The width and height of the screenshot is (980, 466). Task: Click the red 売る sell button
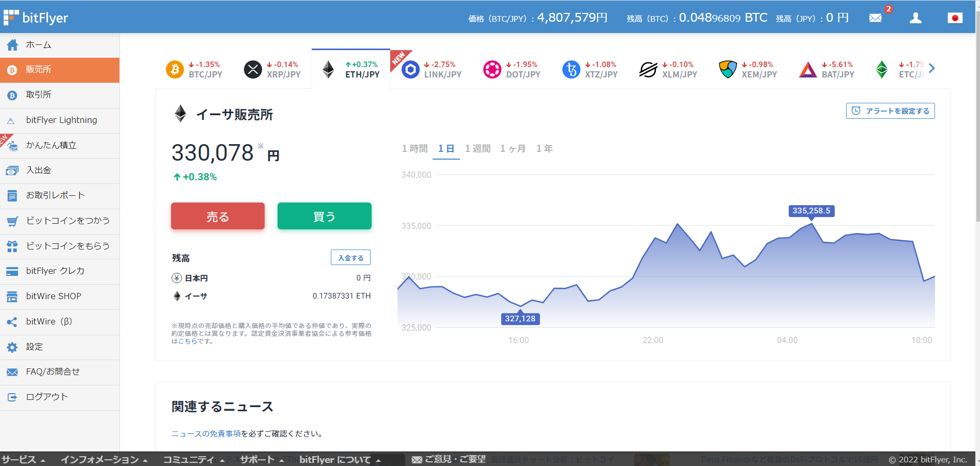tap(218, 216)
